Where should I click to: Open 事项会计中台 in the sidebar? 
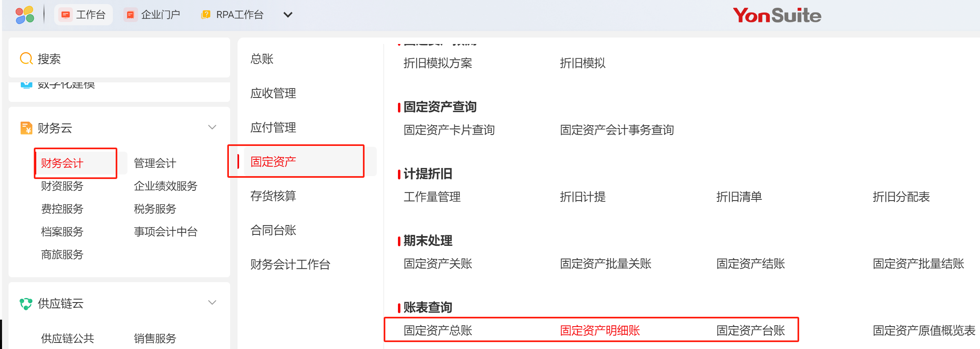point(166,232)
